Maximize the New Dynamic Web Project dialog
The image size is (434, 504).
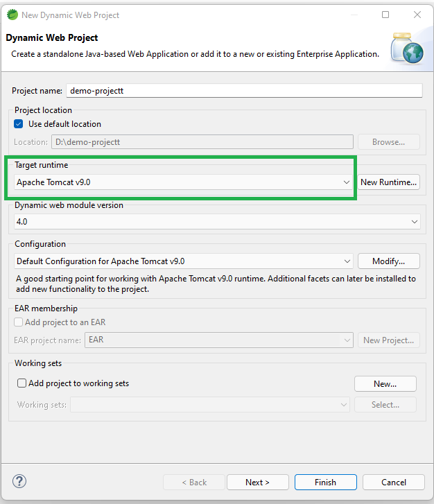pyautogui.click(x=385, y=15)
